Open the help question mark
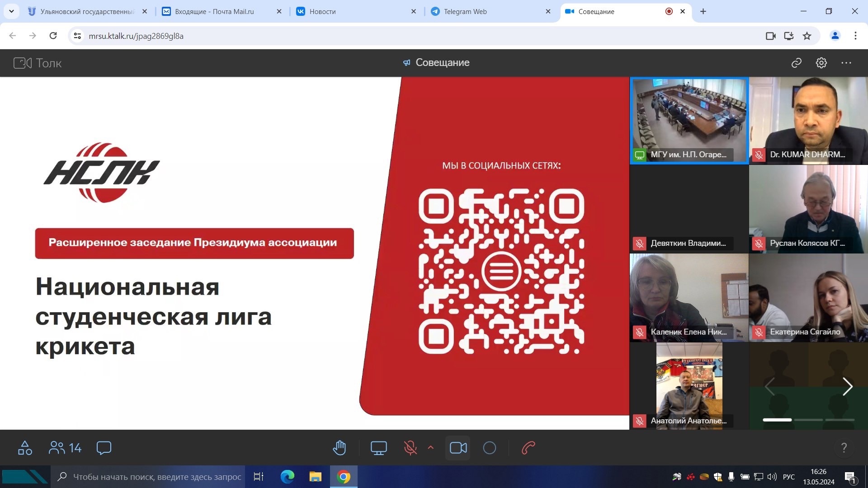Screen dimensions: 868x488 844,448
